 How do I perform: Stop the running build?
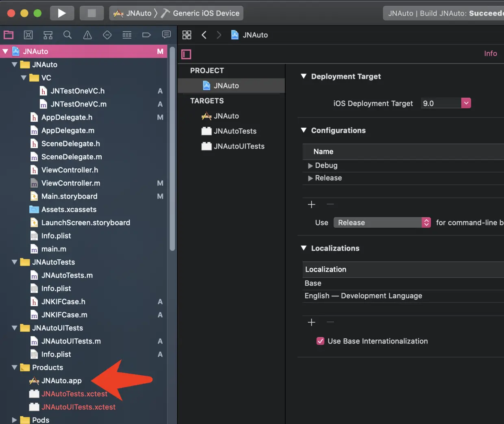(91, 13)
